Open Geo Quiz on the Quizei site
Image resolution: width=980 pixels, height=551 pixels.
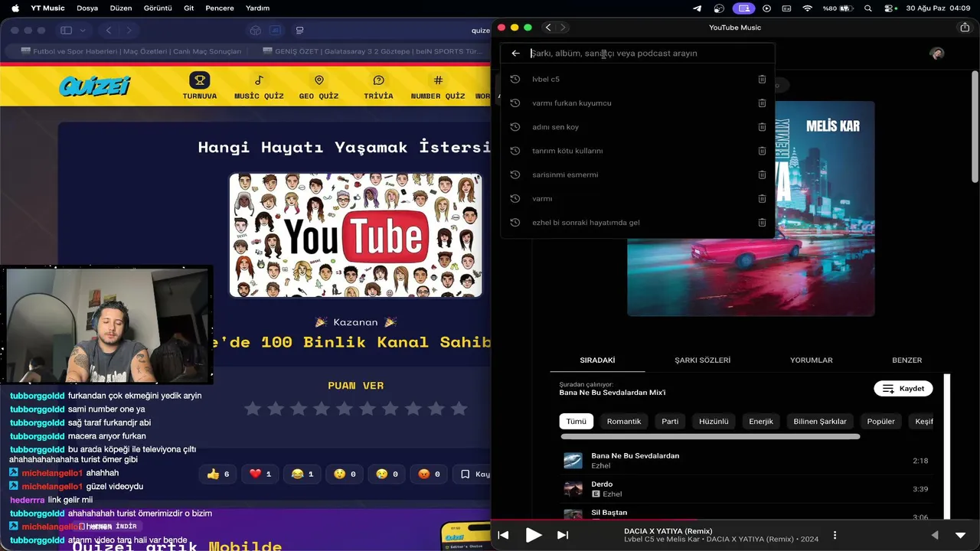point(318,86)
